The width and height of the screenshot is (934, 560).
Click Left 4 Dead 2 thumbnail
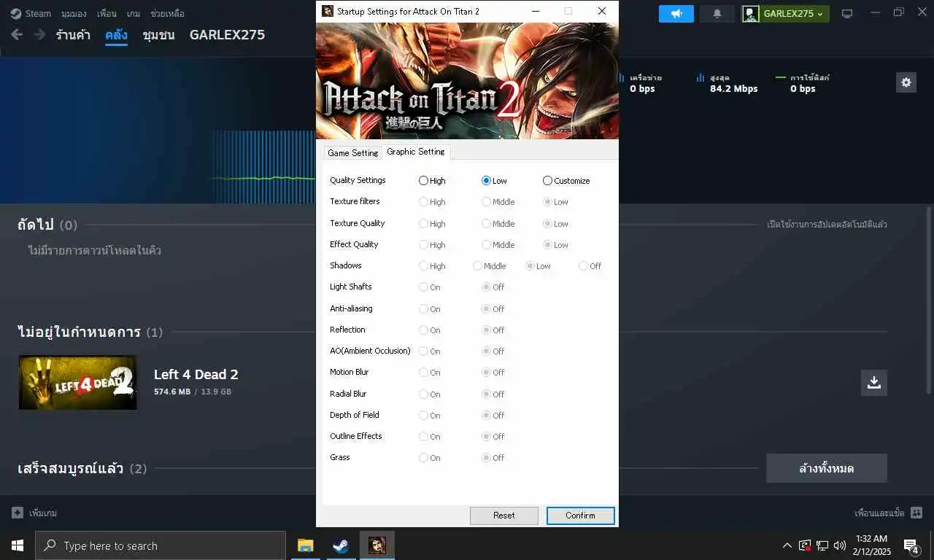tap(77, 382)
